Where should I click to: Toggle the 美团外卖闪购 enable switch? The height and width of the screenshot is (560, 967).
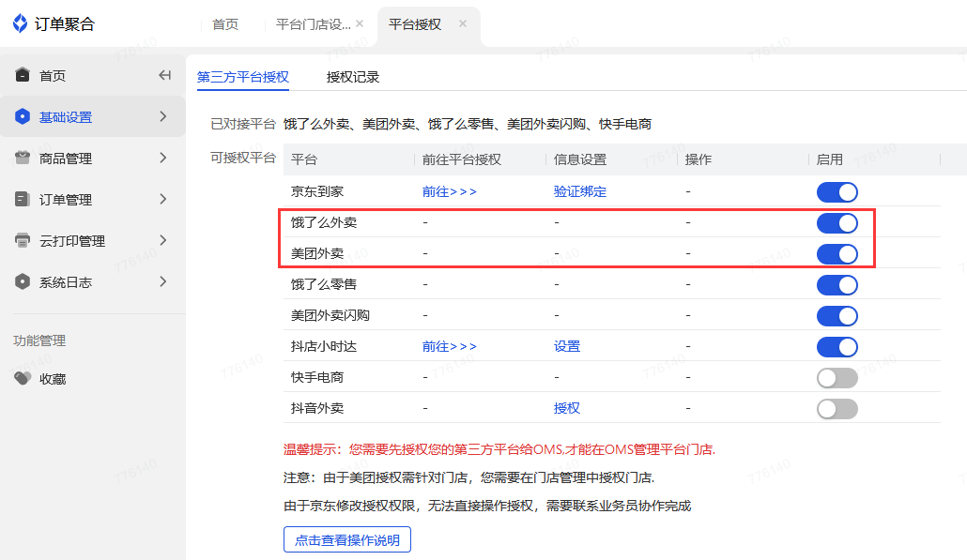click(x=837, y=316)
